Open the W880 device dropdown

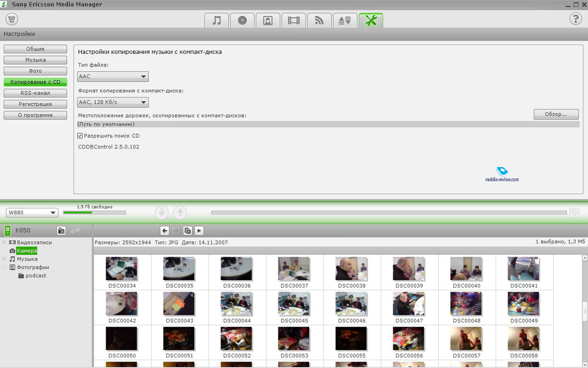pos(32,213)
